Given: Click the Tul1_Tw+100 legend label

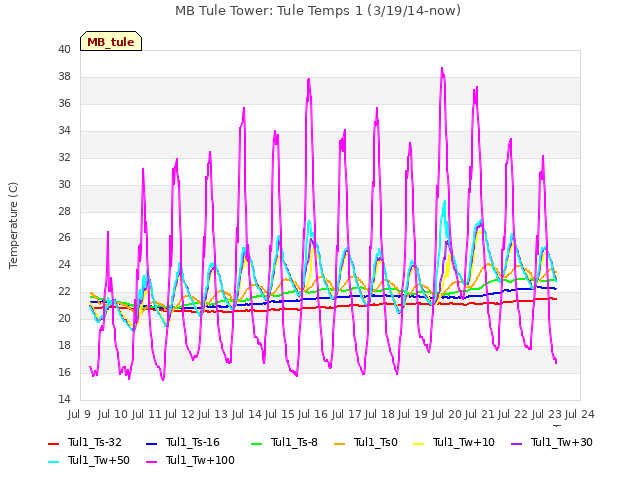Looking at the screenshot, I should pos(200,460).
